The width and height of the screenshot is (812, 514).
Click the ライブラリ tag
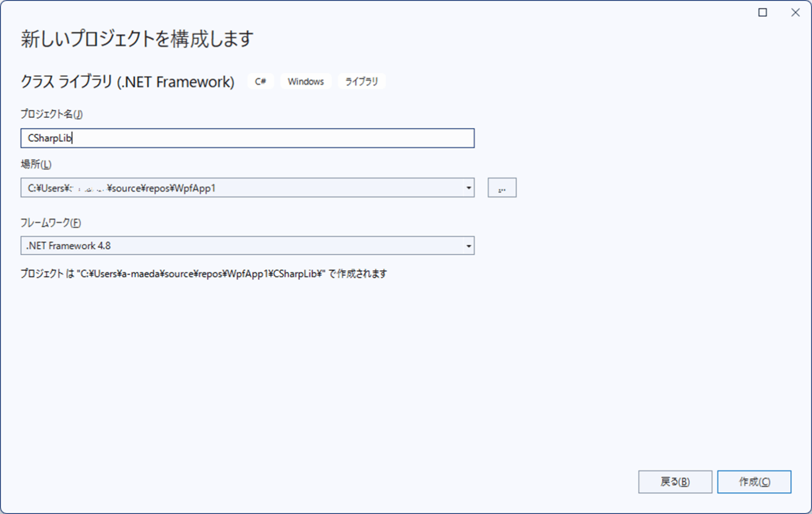(x=362, y=81)
